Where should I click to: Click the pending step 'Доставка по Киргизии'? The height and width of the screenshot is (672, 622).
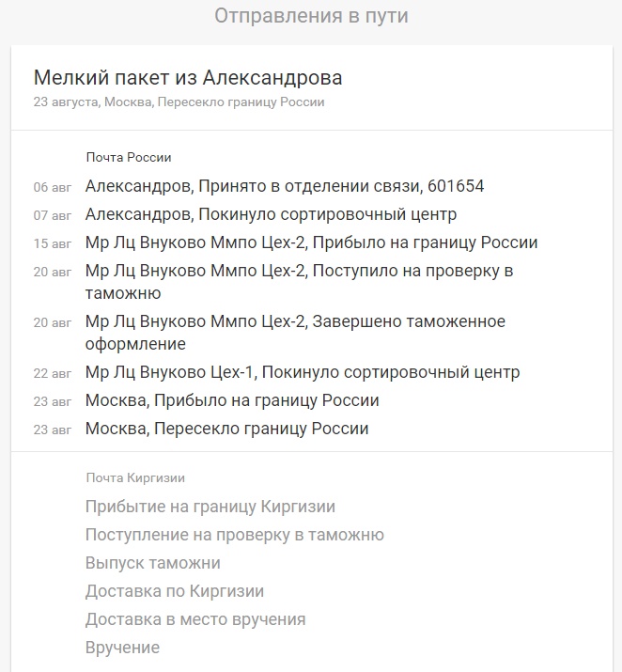(x=175, y=591)
